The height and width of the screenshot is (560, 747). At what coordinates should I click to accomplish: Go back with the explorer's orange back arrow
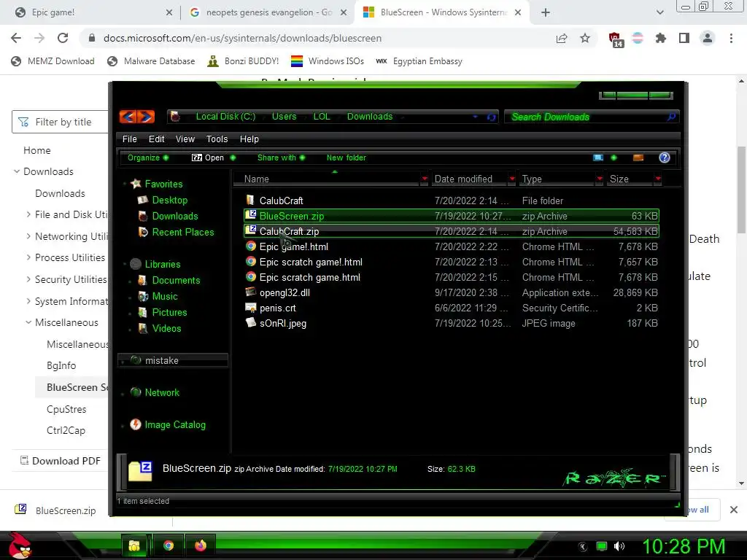(128, 116)
